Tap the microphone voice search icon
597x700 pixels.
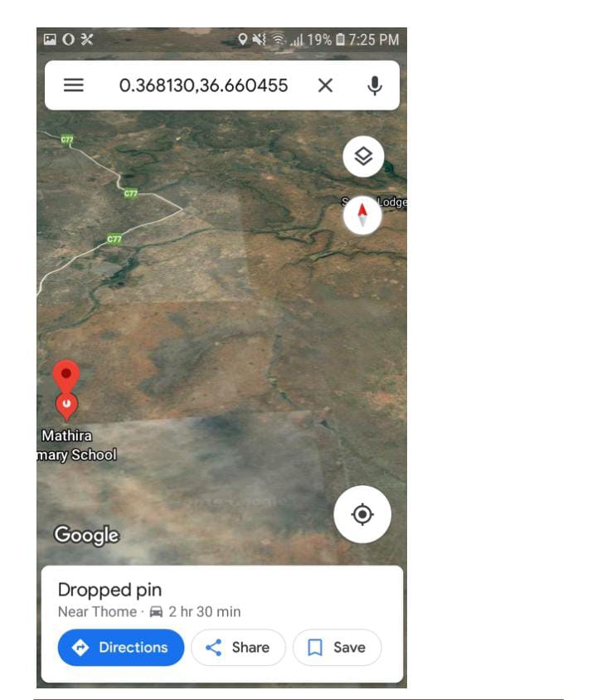[375, 85]
